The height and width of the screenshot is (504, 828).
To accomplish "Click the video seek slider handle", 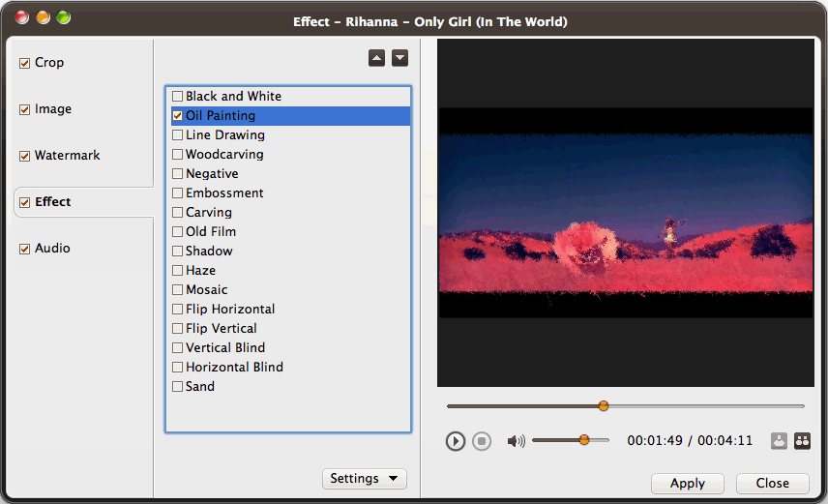I will point(604,405).
